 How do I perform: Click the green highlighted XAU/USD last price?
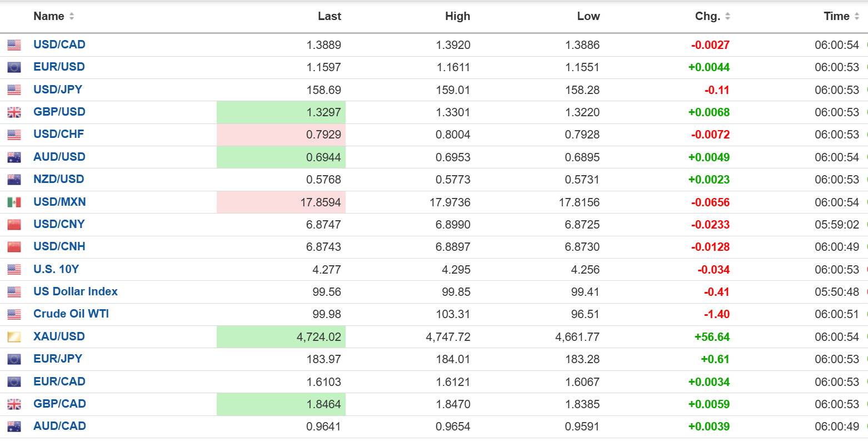click(318, 337)
